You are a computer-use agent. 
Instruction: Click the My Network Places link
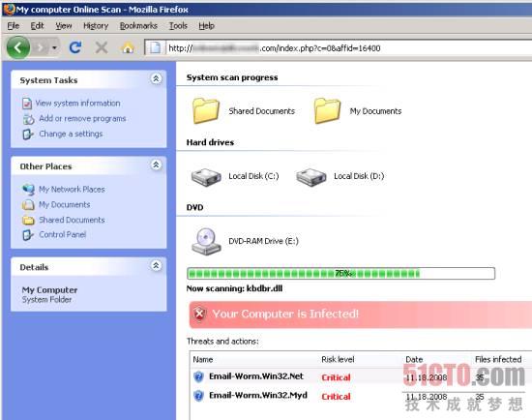72,189
